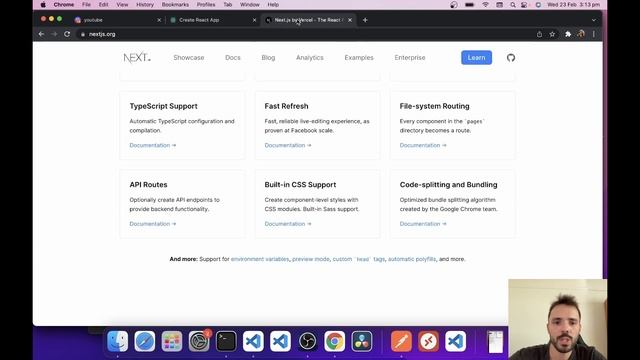Open the Profiles menu
Screen dimensions: 640x360
[x=206, y=5]
